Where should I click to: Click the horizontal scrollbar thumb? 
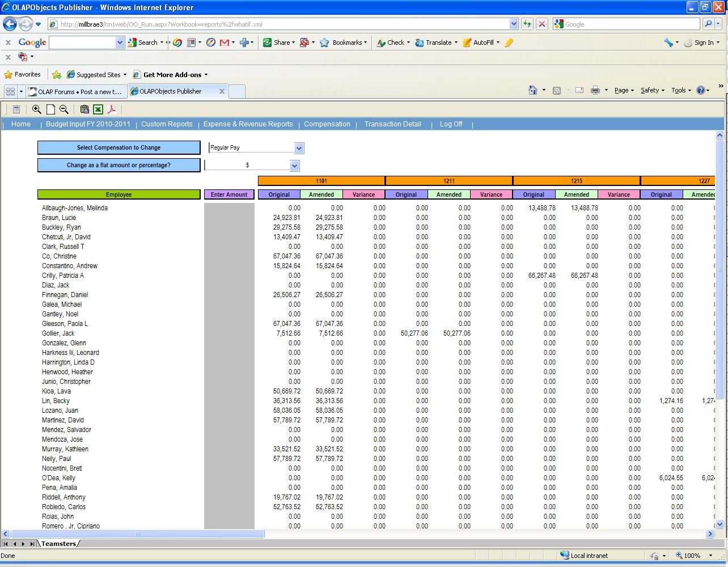click(x=137, y=534)
